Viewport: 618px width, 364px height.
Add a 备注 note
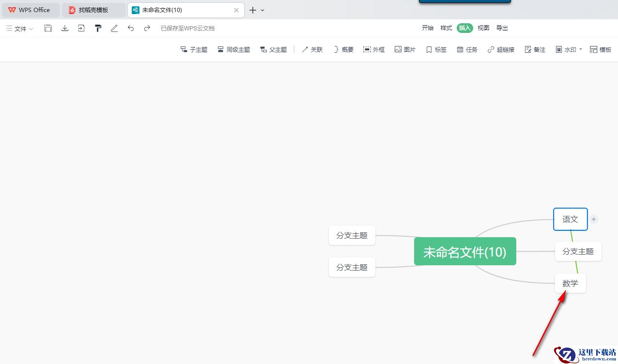click(535, 49)
